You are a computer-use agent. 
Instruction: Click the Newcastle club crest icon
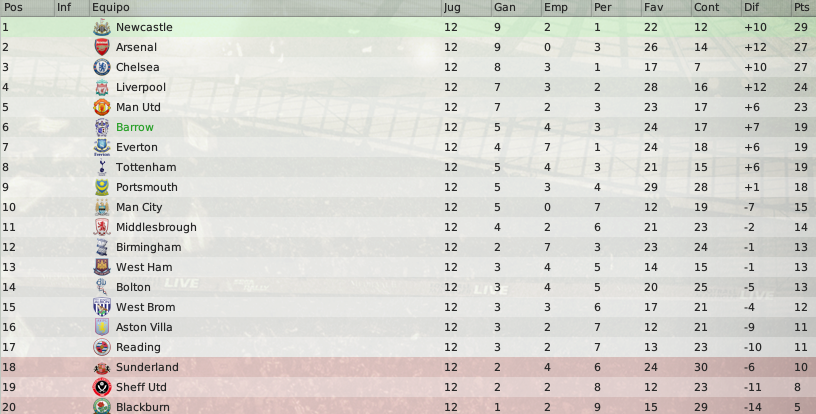[102, 27]
